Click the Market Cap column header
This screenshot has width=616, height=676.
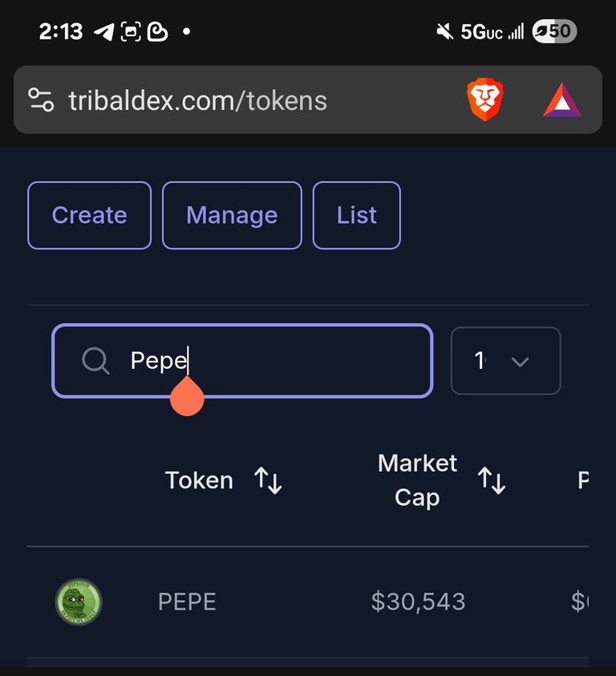pos(417,480)
